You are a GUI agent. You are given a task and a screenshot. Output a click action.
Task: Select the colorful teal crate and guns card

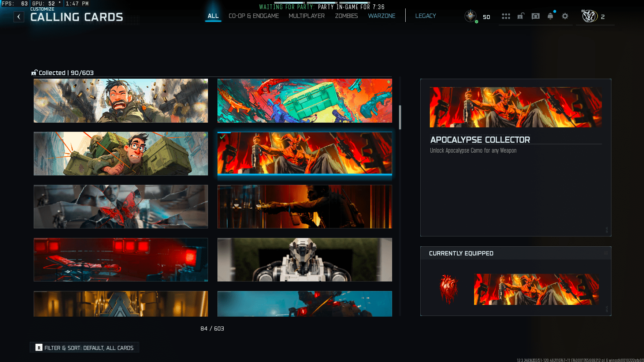pyautogui.click(x=305, y=101)
